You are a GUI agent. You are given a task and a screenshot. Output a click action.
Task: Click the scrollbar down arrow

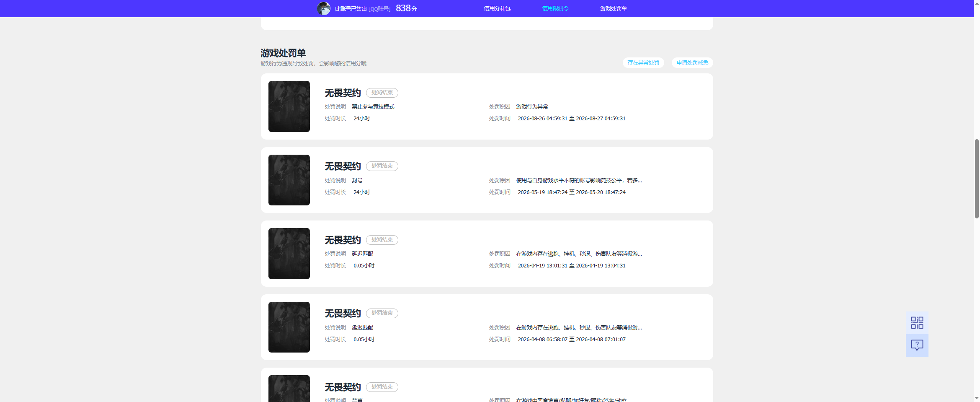[977, 398]
